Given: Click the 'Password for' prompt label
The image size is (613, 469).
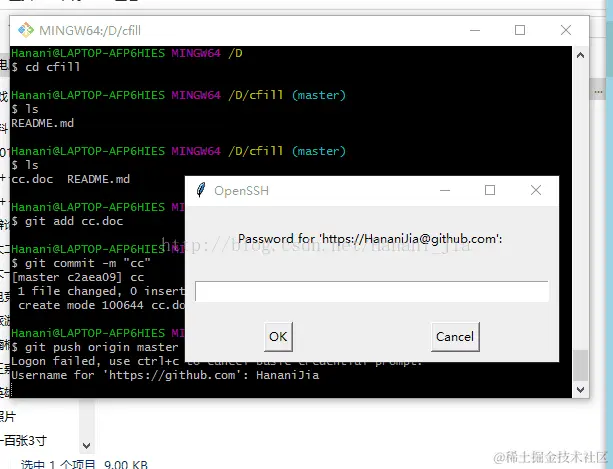Looking at the screenshot, I should 370,239.
